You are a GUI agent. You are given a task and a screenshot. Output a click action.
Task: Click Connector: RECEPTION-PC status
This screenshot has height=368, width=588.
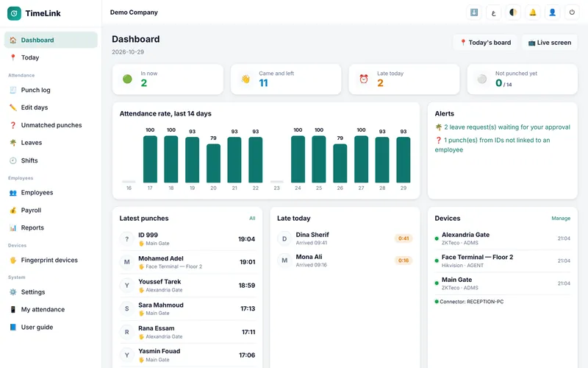pyautogui.click(x=469, y=302)
